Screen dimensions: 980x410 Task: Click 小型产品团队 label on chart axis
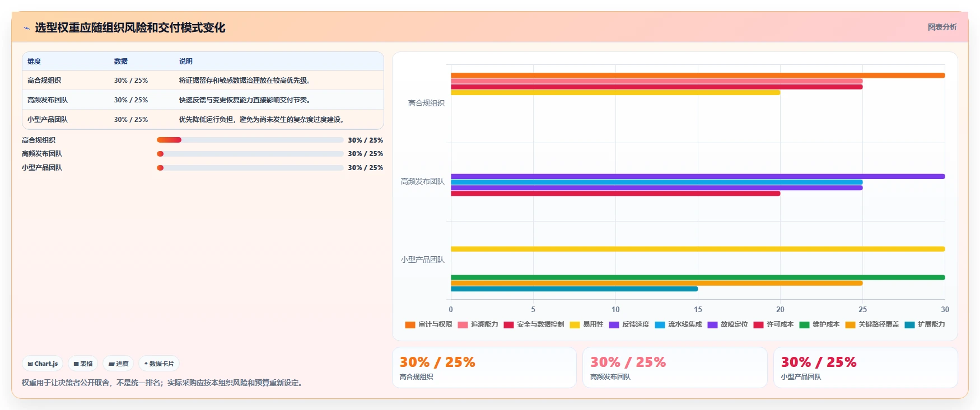tap(423, 260)
